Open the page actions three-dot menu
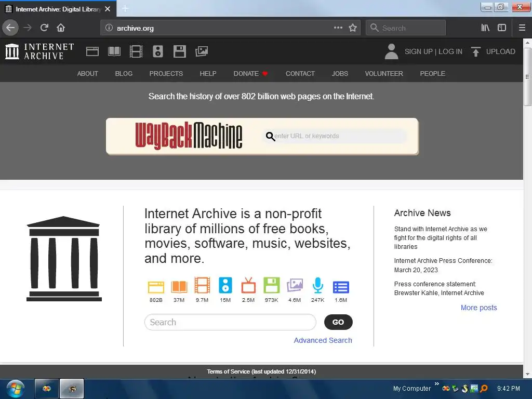This screenshot has width=532, height=399. [x=338, y=28]
